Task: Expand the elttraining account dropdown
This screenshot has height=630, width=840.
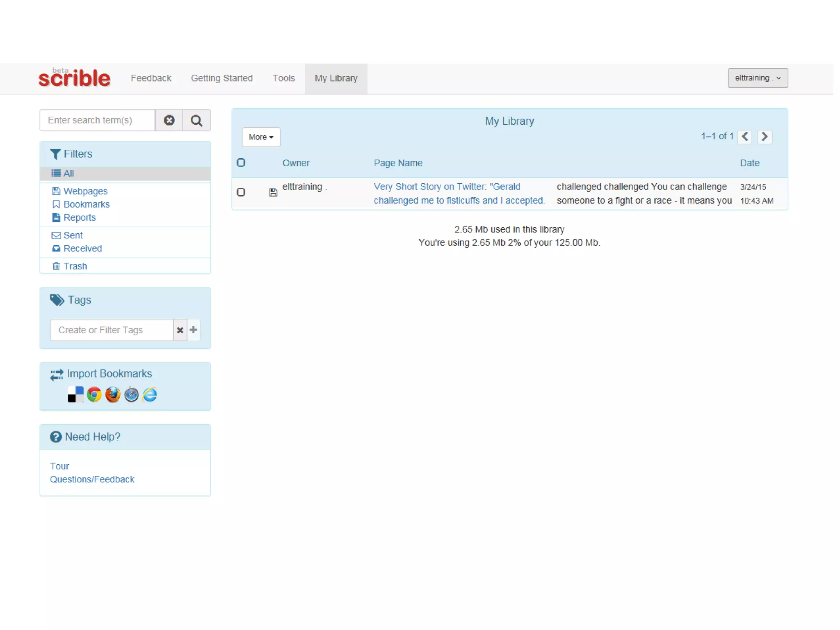Action: coord(758,78)
